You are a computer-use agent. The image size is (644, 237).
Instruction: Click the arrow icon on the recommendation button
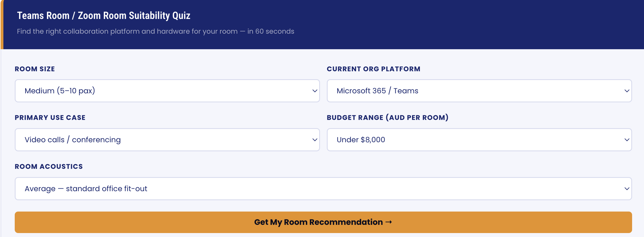coord(389,222)
